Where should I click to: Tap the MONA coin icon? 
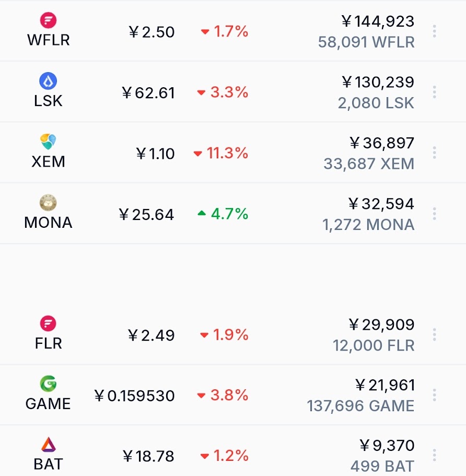48,203
